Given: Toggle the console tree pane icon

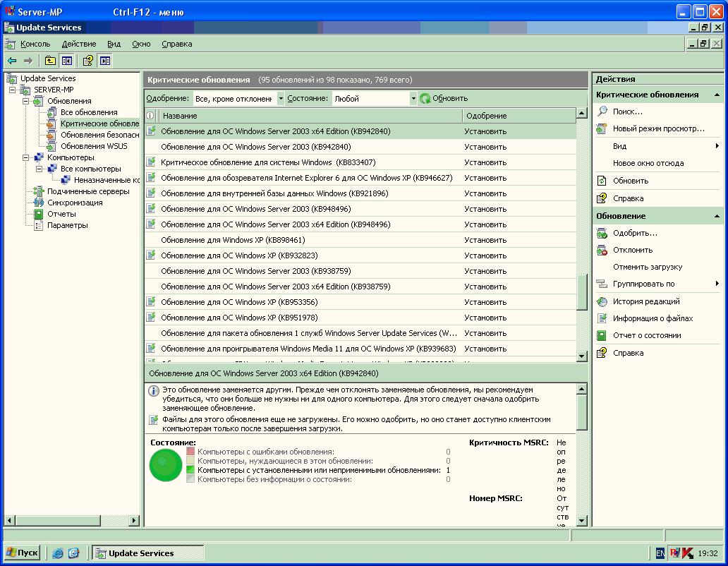Looking at the screenshot, I should pos(67,61).
